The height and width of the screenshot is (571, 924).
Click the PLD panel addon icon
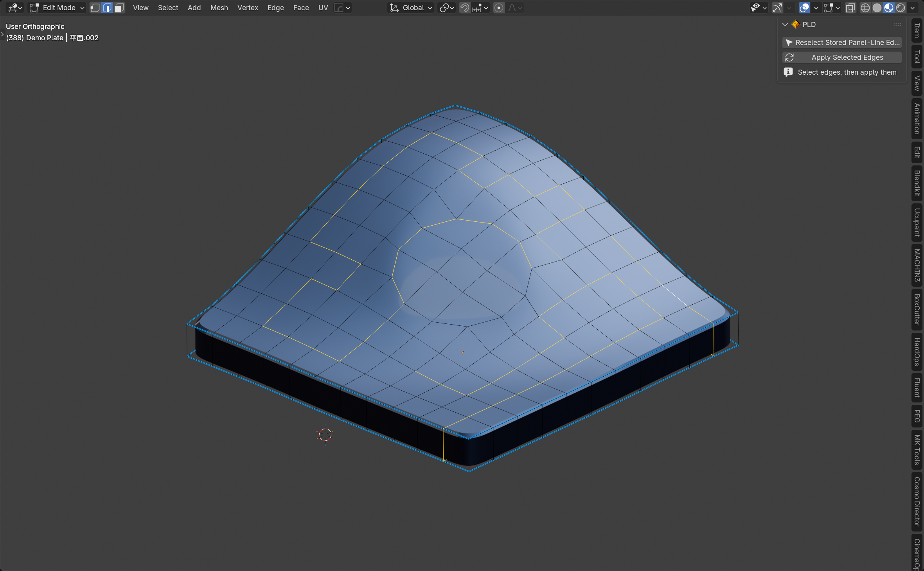click(x=796, y=24)
